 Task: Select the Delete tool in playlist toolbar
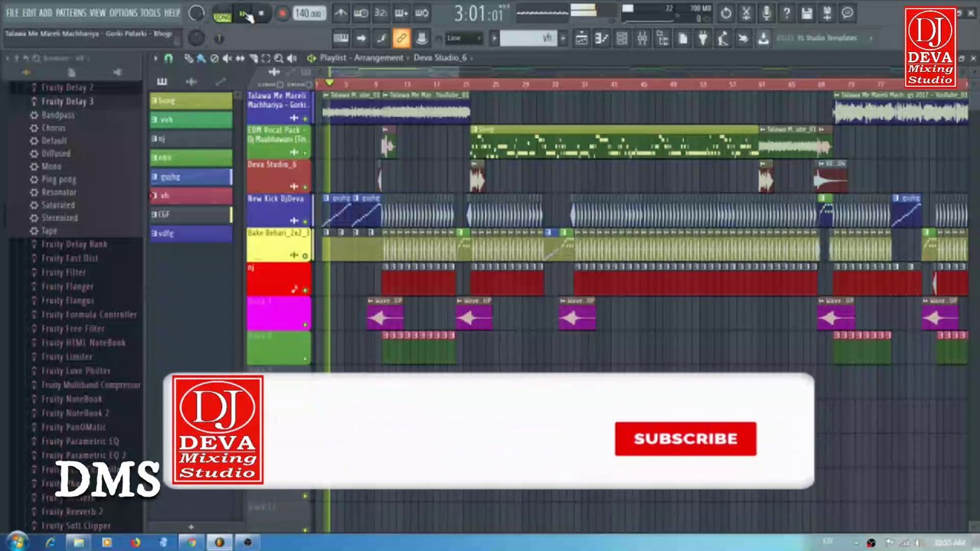click(214, 58)
